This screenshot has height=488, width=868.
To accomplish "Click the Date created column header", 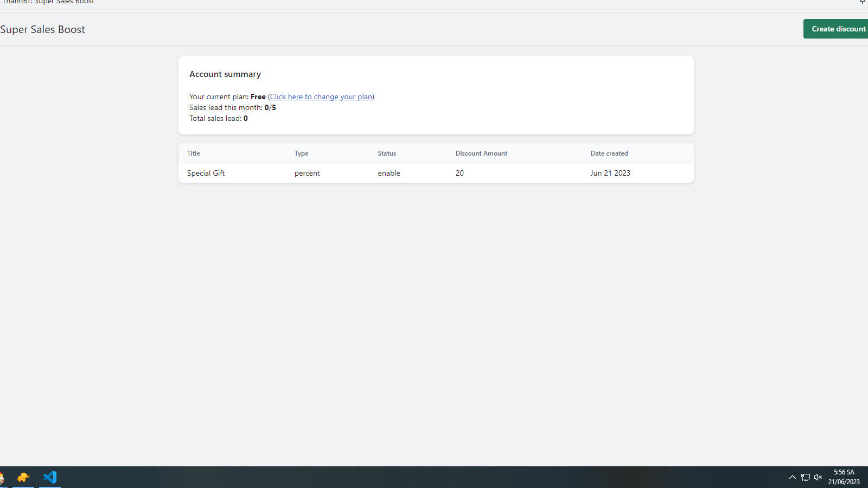I will 609,153.
